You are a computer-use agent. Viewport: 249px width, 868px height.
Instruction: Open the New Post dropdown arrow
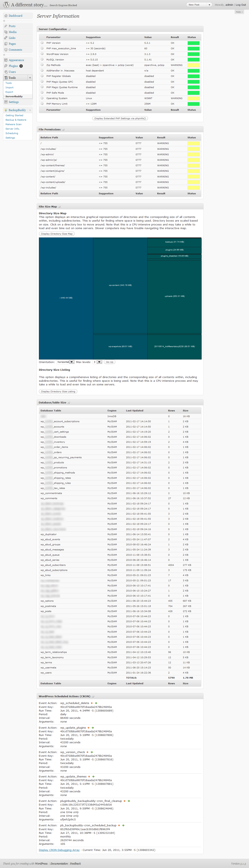click(209, 5)
